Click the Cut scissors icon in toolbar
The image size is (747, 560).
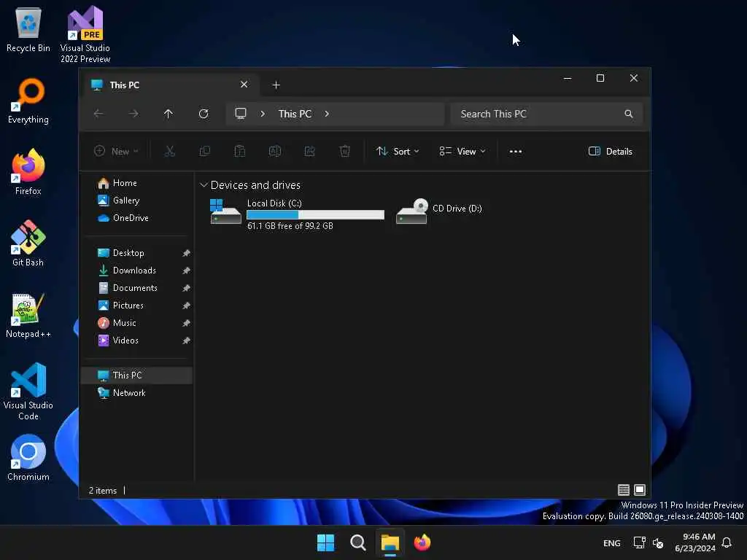169,152
